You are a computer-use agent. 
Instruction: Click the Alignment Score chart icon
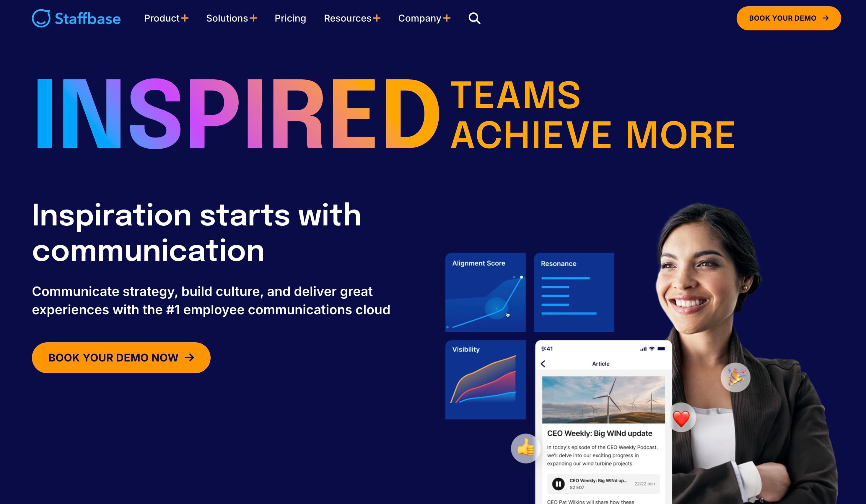click(x=485, y=292)
